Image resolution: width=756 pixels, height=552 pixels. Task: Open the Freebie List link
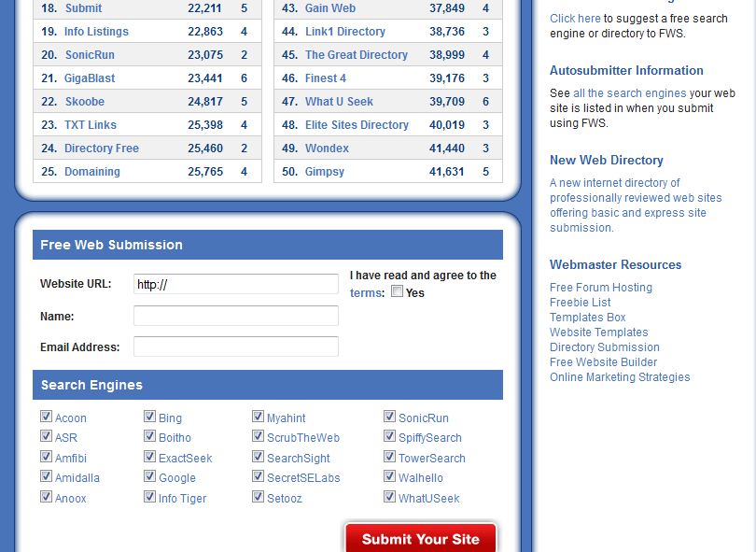pos(580,303)
